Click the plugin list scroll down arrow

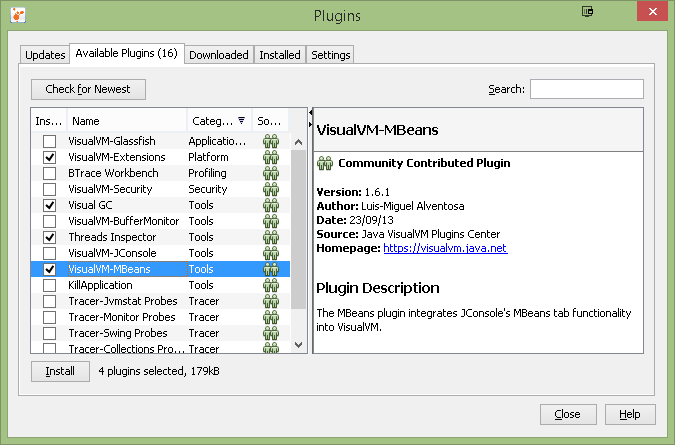(298, 345)
